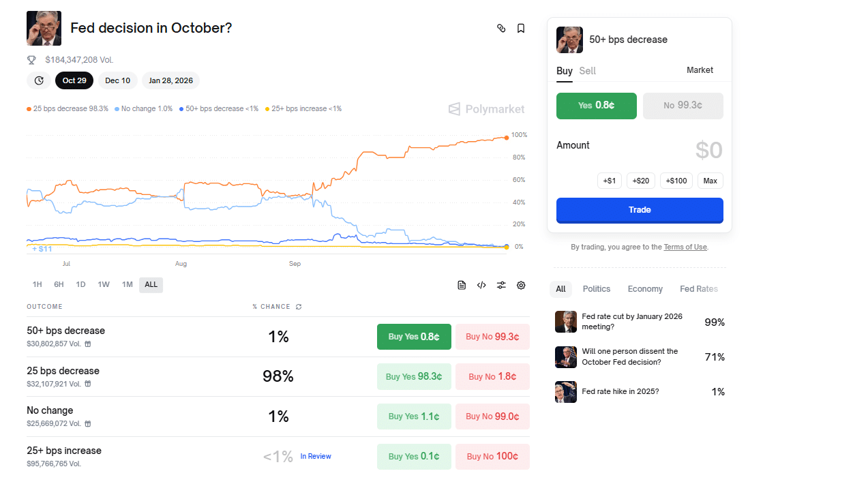Open the chart display options sliders icon
This screenshot has height=484, width=868.
[x=501, y=285]
